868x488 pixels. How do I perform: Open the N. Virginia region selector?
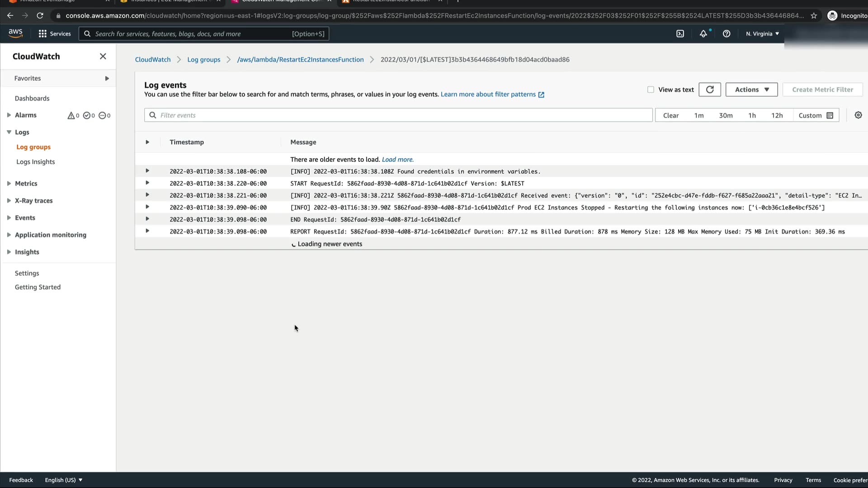coord(762,34)
